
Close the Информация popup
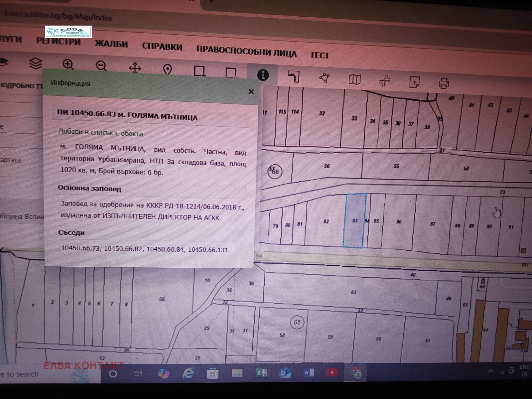coord(251,91)
